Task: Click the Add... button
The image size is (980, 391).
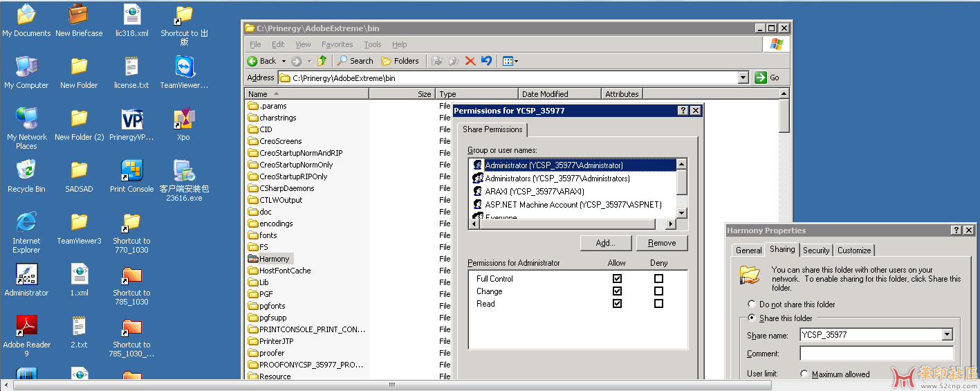Action: point(607,243)
